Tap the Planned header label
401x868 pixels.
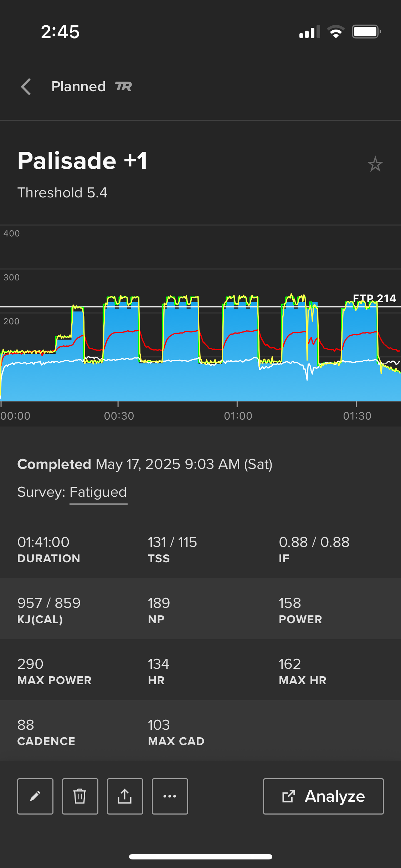[x=78, y=86]
